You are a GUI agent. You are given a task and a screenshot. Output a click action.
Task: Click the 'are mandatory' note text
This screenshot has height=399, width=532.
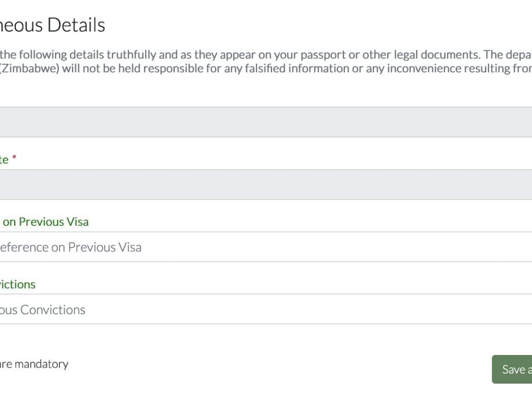(34, 364)
